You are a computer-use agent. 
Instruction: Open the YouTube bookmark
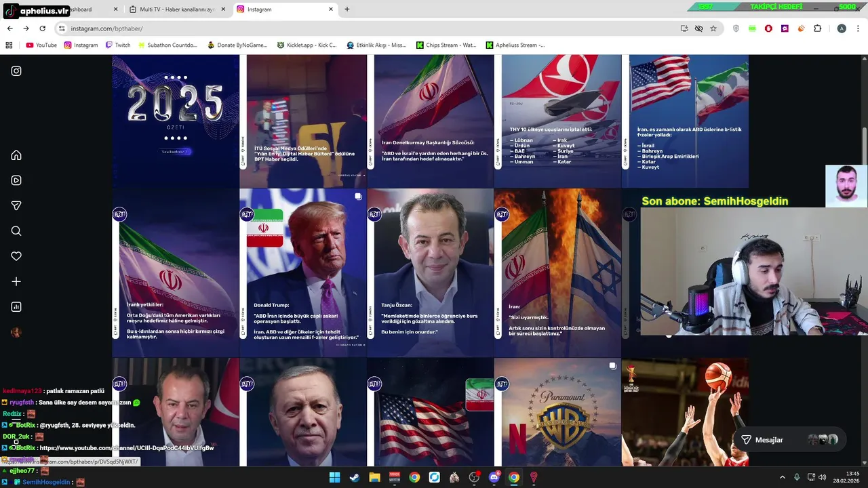click(41, 45)
